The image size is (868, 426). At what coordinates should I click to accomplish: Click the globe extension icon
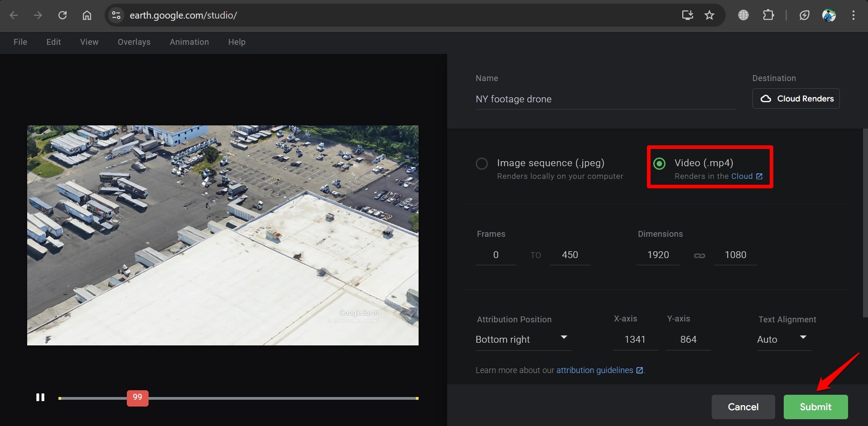(743, 15)
